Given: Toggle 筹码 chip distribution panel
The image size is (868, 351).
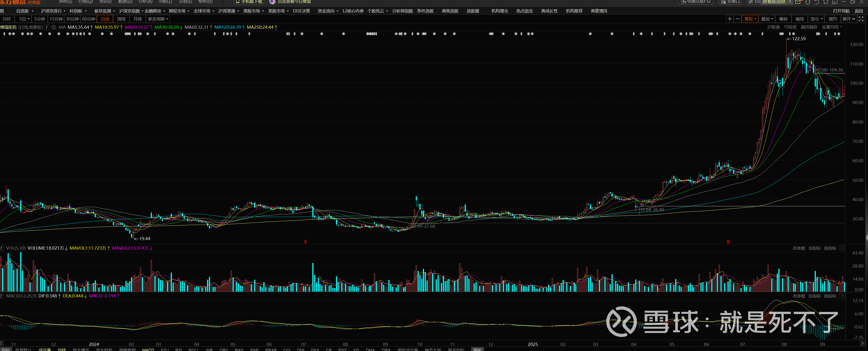Looking at the screenshot, I should tap(783, 19).
